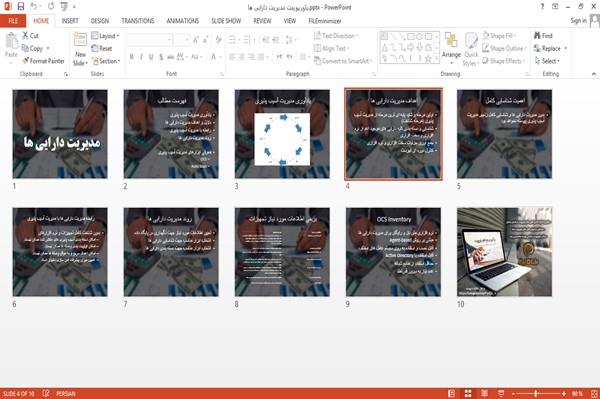Screen dimensions: 600x399
Task: Click the Find binoculars command
Action: coord(543,36)
